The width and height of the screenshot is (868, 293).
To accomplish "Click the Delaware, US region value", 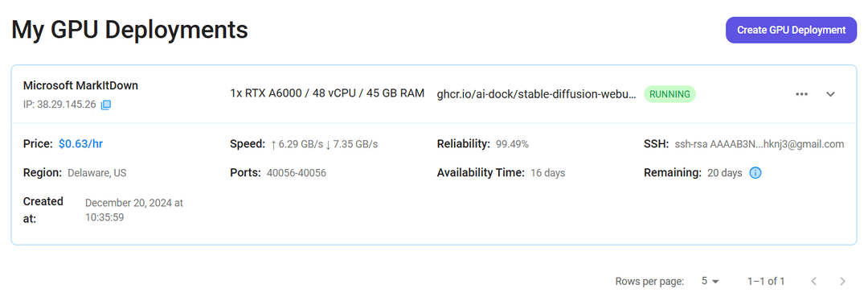I will coord(97,172).
